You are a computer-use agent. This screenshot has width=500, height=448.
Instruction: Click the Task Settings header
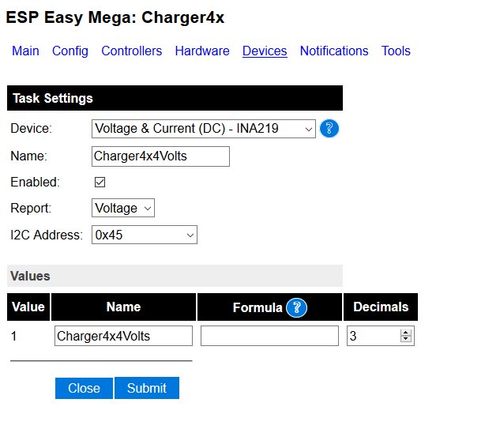pyautogui.click(x=175, y=98)
